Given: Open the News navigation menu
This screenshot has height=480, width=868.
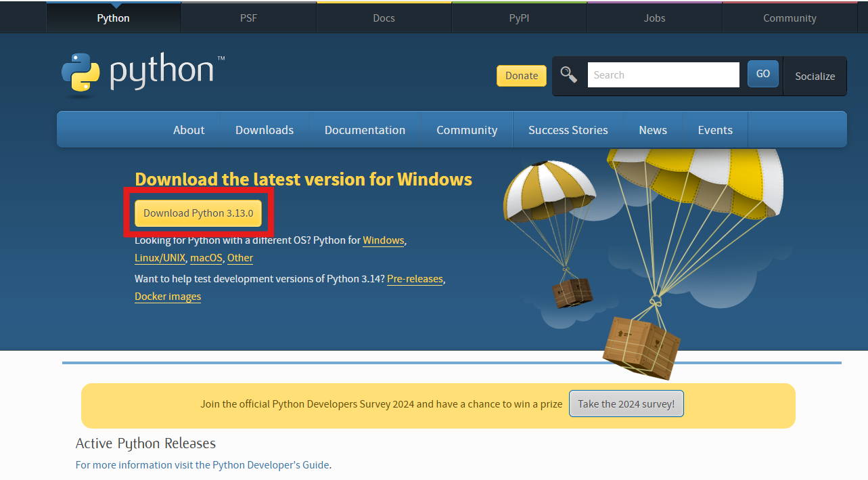Looking at the screenshot, I should point(653,130).
